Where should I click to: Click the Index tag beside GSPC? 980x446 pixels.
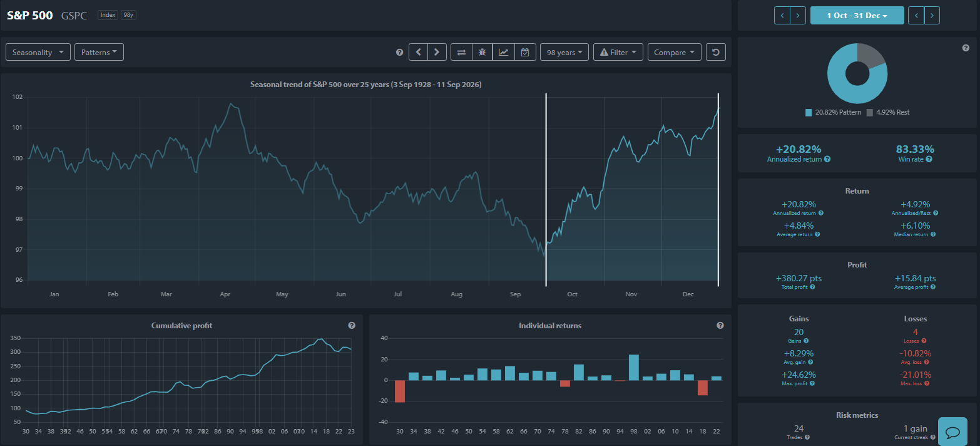click(x=108, y=15)
